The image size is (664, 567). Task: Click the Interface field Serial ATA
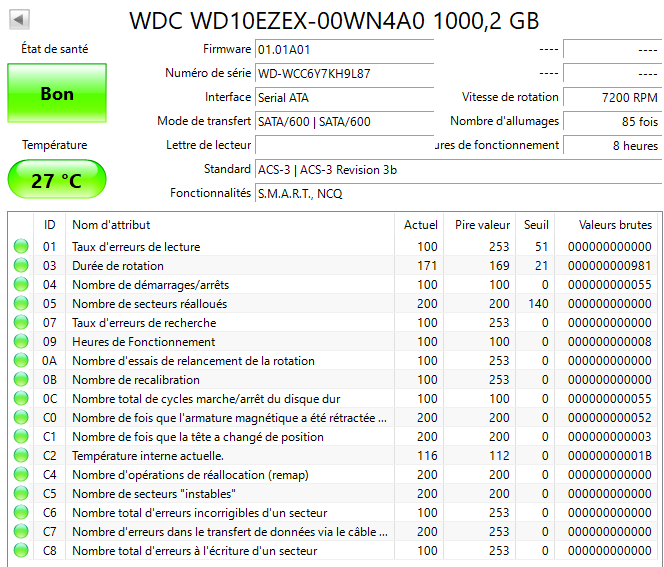coord(344,98)
